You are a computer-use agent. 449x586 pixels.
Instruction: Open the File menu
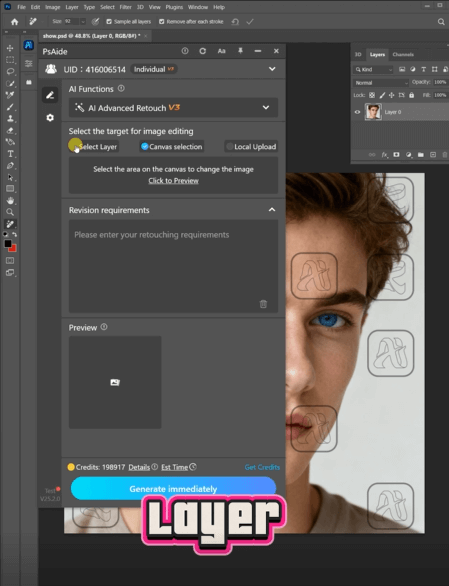tap(21, 7)
